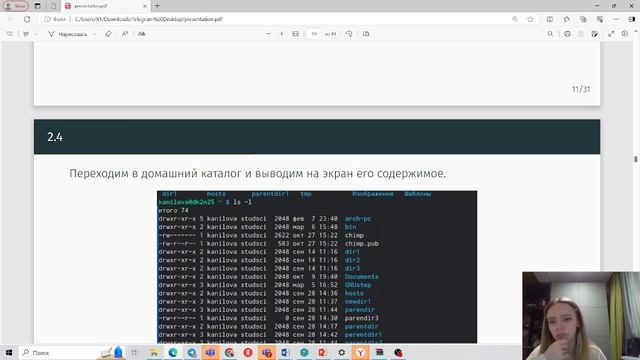Open the tab actions menu icon
The width and height of the screenshot is (640, 360).
[38, 6]
